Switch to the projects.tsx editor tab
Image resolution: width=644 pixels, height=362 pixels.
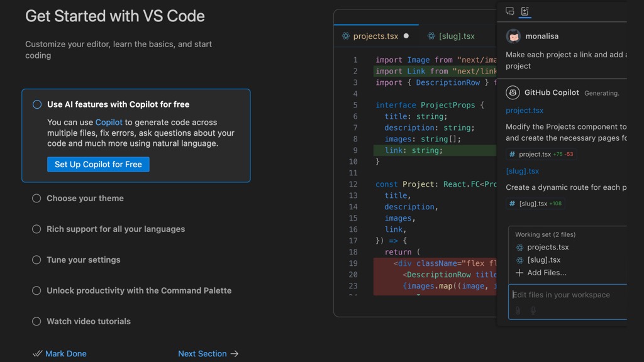click(x=376, y=36)
